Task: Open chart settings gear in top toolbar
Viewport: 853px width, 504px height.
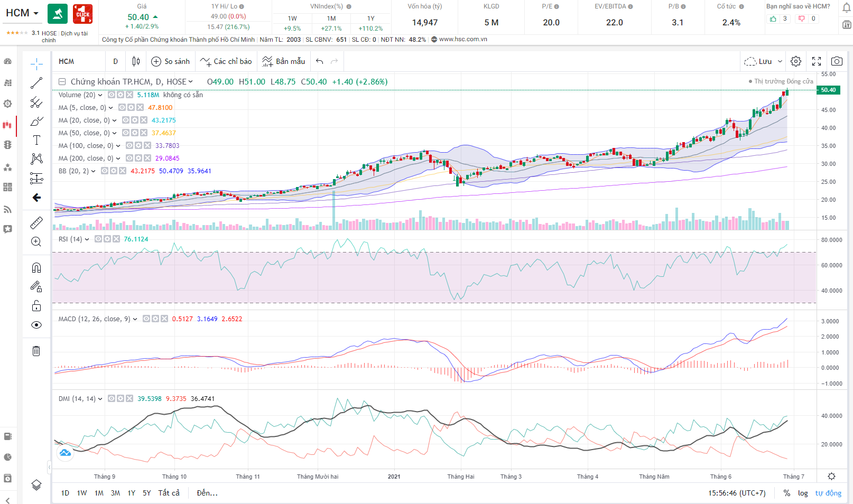Action: pyautogui.click(x=796, y=61)
